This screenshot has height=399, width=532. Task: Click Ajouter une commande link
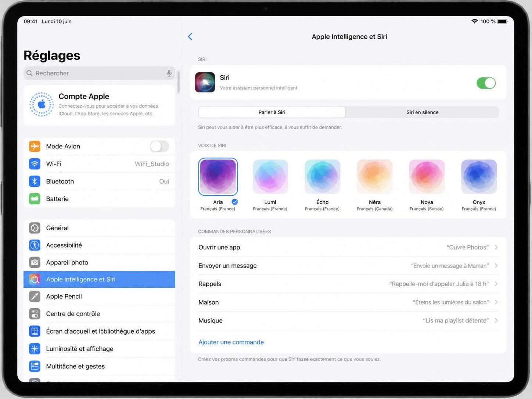pyautogui.click(x=231, y=342)
